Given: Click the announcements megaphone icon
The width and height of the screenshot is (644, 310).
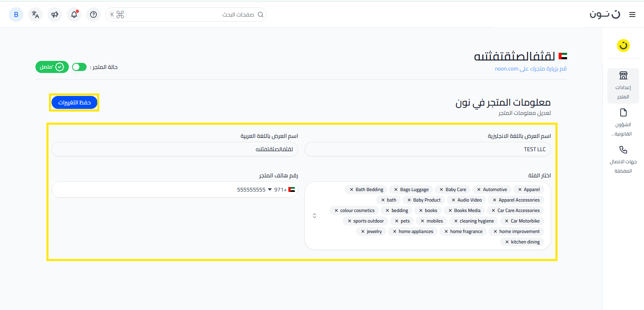Looking at the screenshot, I should coord(55,15).
